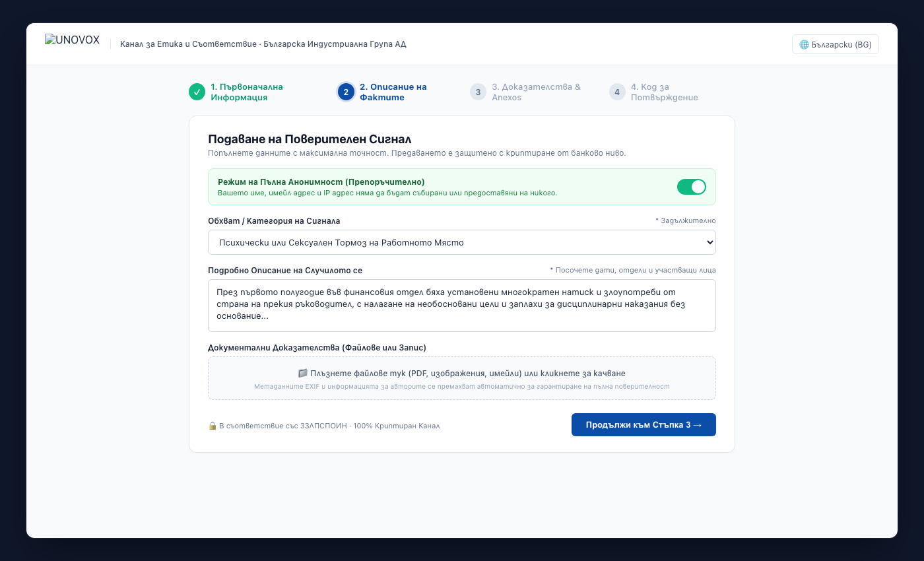Screen dimensions: 924x561
Task: Click the step 3 number circle
Action: [478, 92]
